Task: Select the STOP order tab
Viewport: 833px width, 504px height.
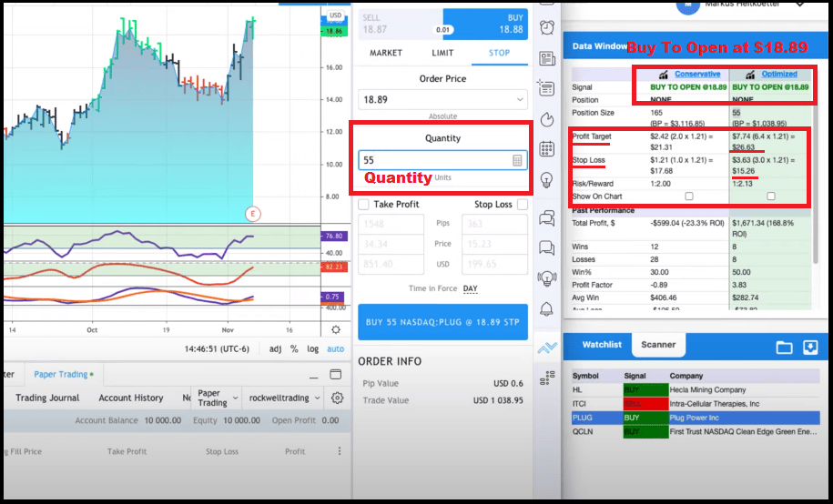Action: (x=500, y=53)
